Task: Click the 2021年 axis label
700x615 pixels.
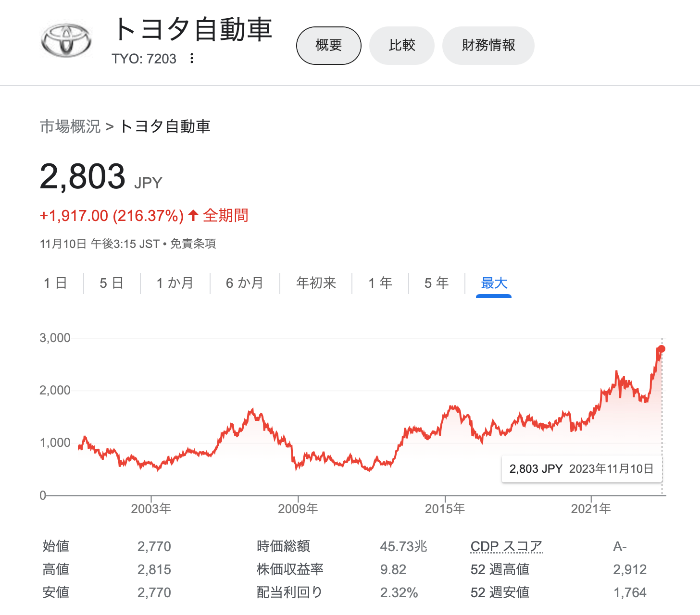Action: pos(591,508)
